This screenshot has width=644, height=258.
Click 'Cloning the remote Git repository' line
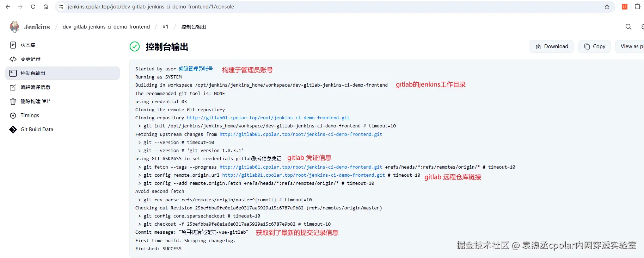pos(180,109)
